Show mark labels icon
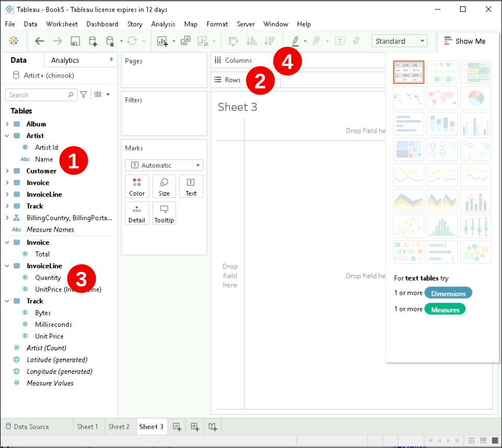Viewport: 502px width, 448px height. pos(340,41)
